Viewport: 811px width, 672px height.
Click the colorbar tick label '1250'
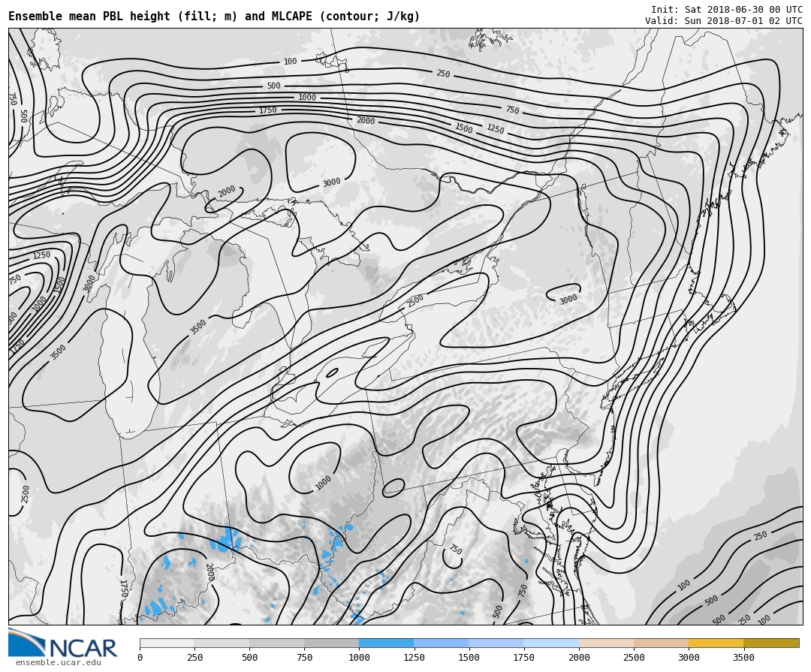tap(414, 658)
